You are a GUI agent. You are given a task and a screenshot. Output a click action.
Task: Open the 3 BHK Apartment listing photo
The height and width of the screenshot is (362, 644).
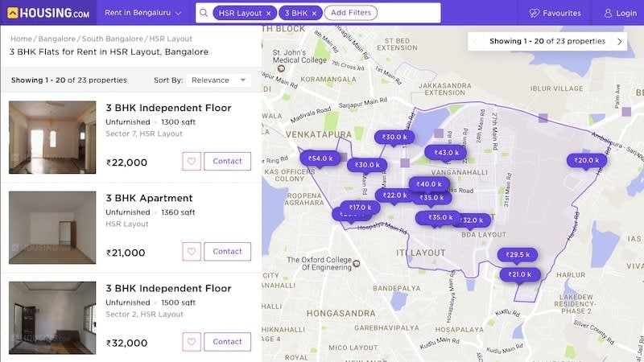tap(52, 228)
